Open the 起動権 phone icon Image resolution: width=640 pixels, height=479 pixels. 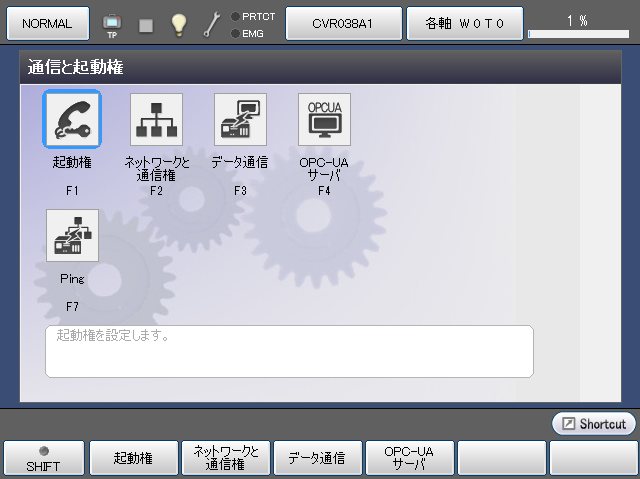point(72,120)
